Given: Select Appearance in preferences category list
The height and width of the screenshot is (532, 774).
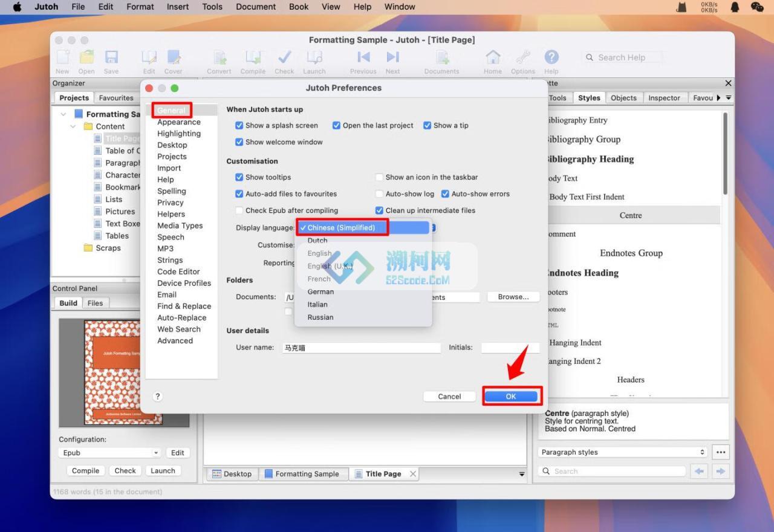Looking at the screenshot, I should [x=179, y=122].
